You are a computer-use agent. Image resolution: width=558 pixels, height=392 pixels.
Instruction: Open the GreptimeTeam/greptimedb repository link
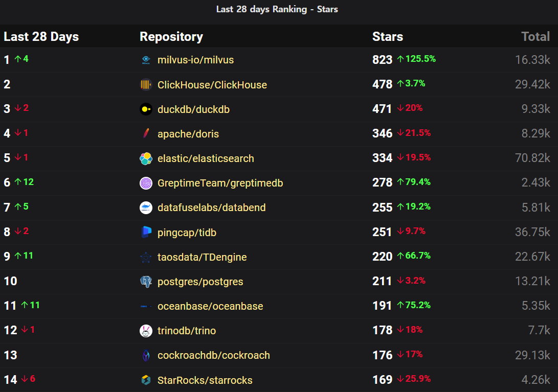pos(220,183)
